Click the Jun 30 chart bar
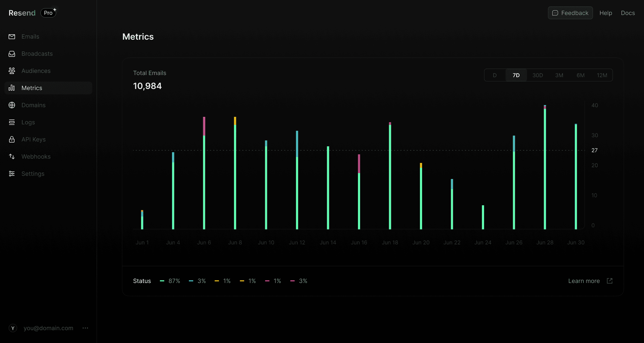644x343 pixels. click(x=576, y=177)
